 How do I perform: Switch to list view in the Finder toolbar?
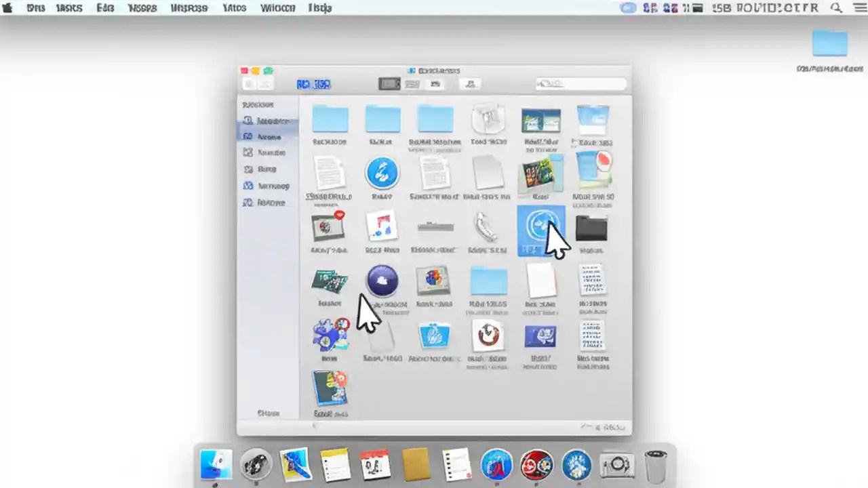412,83
